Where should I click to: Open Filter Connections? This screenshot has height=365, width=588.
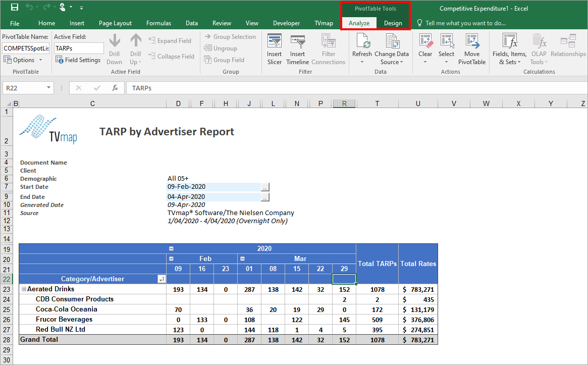[x=329, y=49]
